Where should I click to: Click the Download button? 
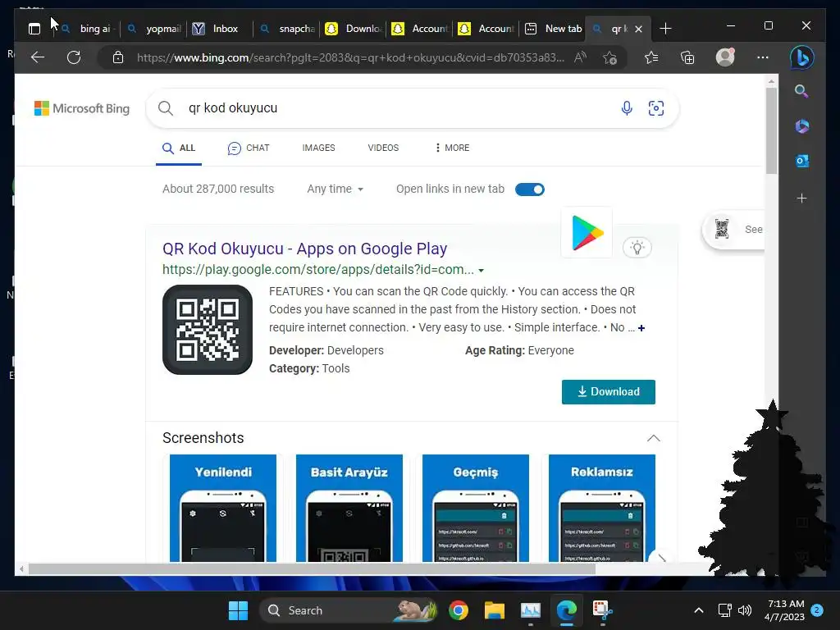pos(608,392)
